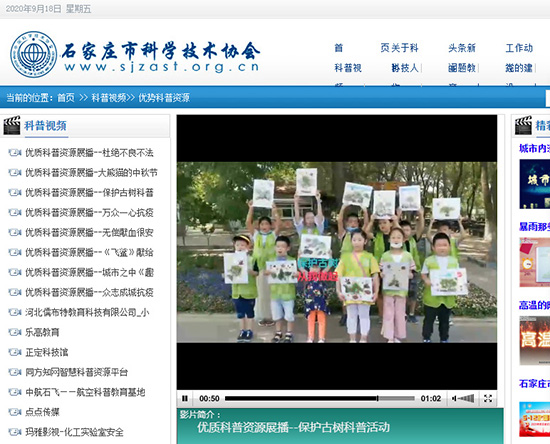This screenshot has width=550, height=444.
Task: Click the camera icon beside 乐高教育
Action: (x=15, y=332)
